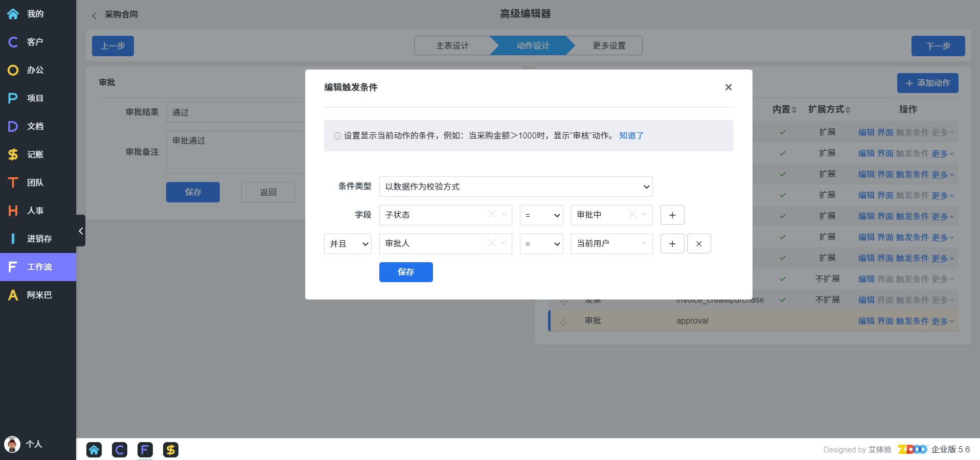This screenshot has width=980, height=460.
Task: Switch to the 更多设置 step tab
Action: point(608,46)
